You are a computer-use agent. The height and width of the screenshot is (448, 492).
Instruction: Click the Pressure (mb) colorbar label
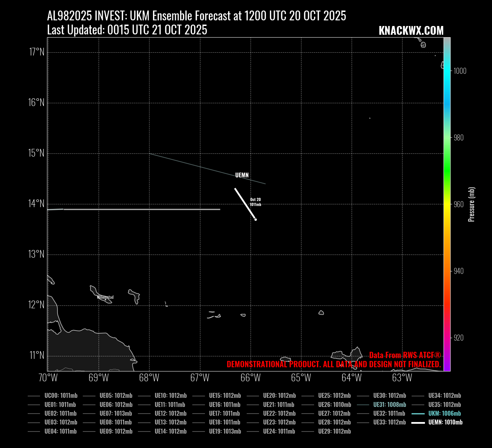(472, 204)
